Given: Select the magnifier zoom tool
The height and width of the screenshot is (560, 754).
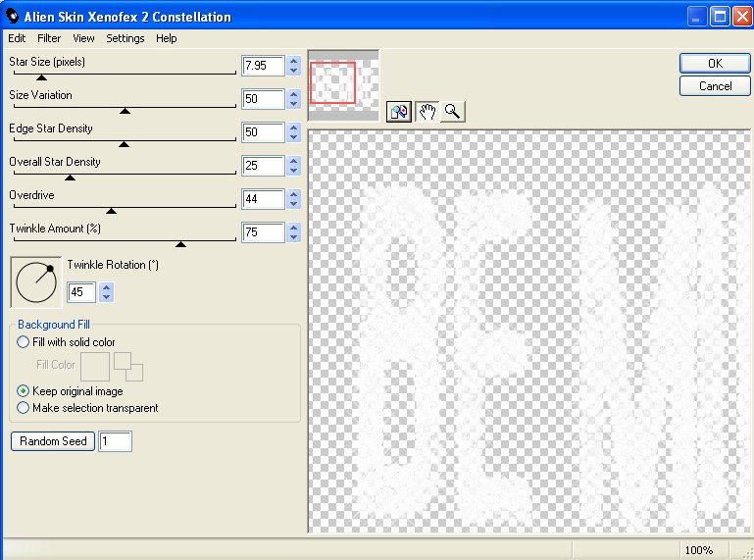Looking at the screenshot, I should (x=452, y=112).
